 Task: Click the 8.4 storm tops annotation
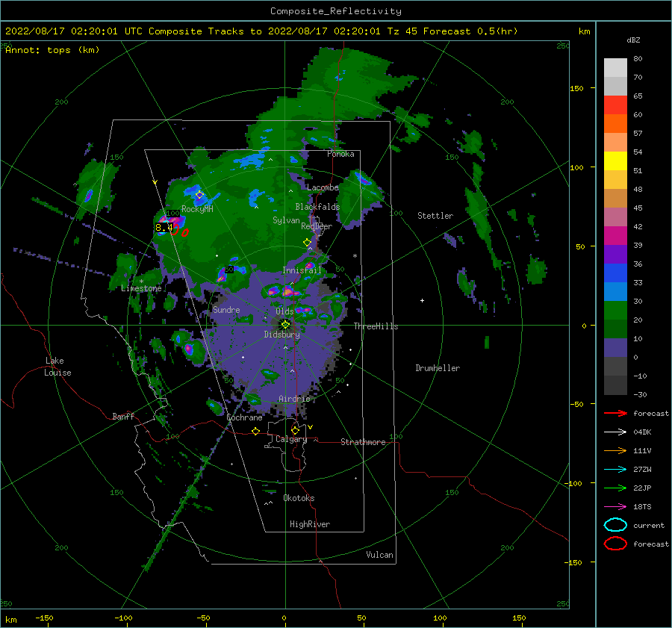[x=164, y=228]
